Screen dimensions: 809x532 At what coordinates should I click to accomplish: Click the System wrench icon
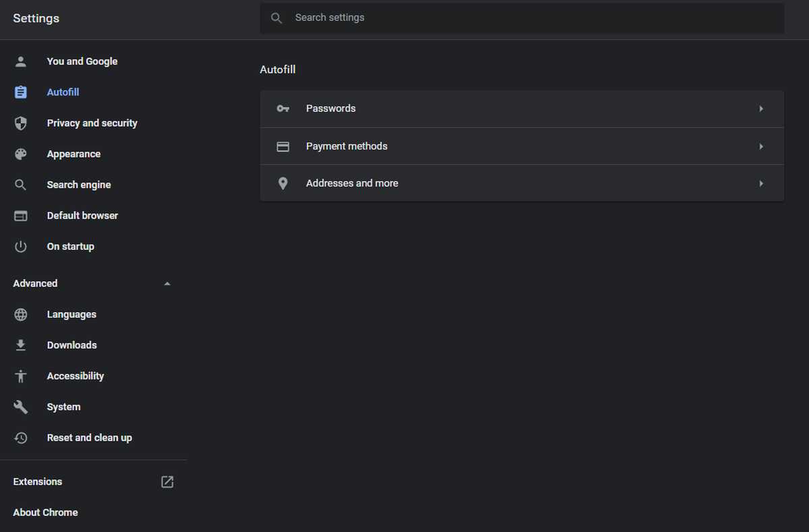(20, 407)
